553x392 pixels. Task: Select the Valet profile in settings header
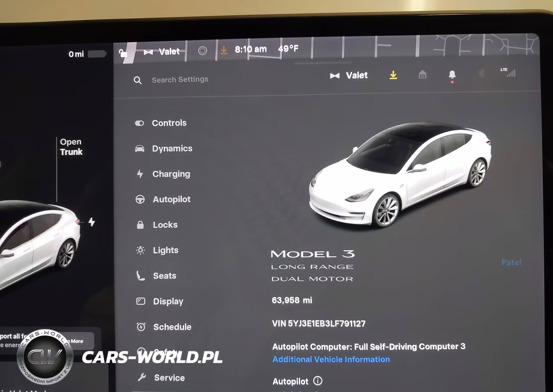pyautogui.click(x=349, y=76)
